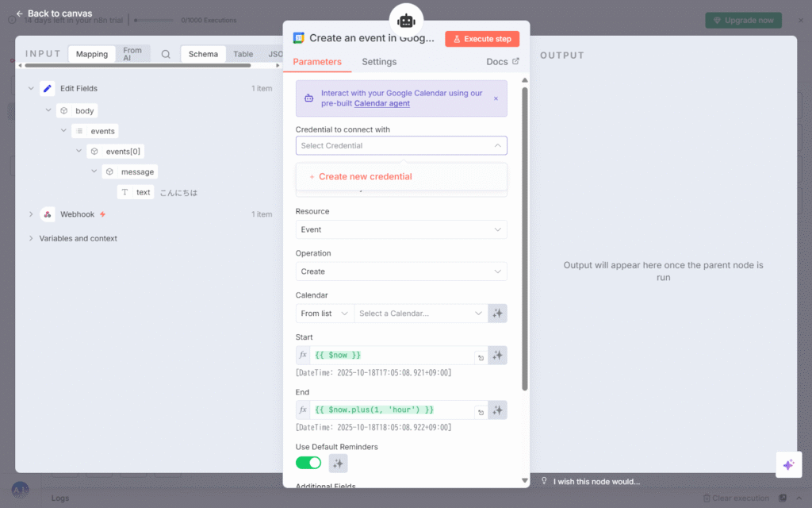
Task: Open the Resource dropdown showing Event
Action: coord(401,229)
